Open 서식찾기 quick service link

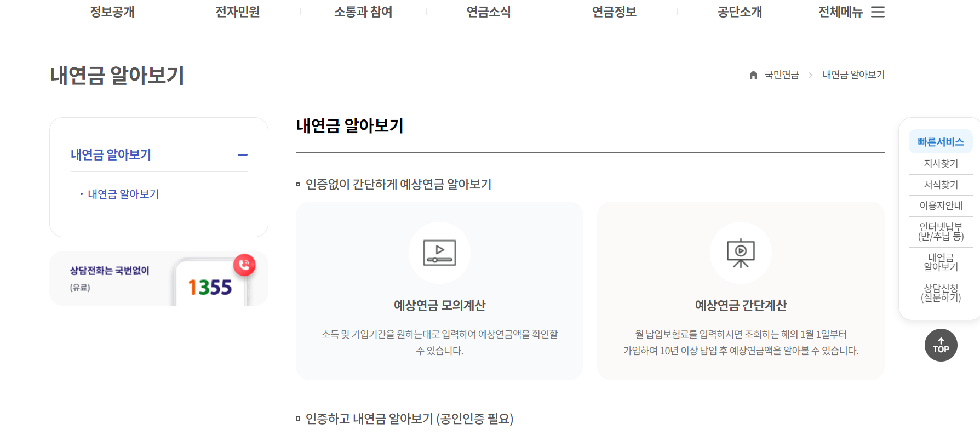(941, 185)
